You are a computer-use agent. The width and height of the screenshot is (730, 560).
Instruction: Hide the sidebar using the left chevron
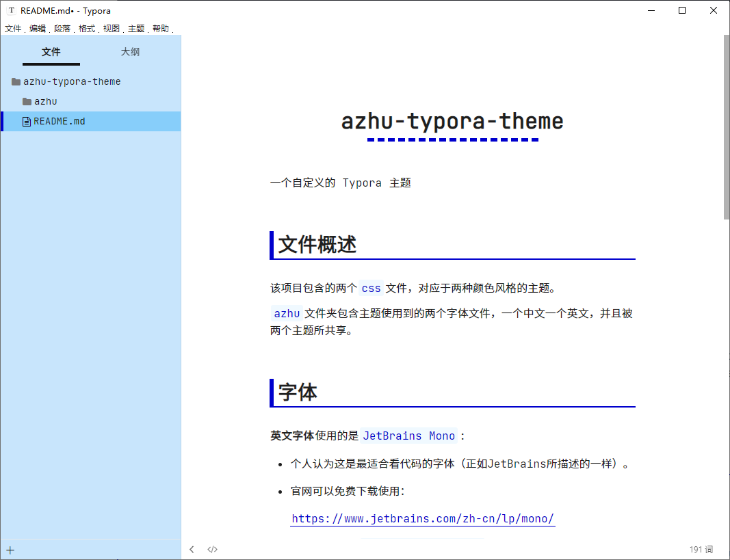coord(192,548)
